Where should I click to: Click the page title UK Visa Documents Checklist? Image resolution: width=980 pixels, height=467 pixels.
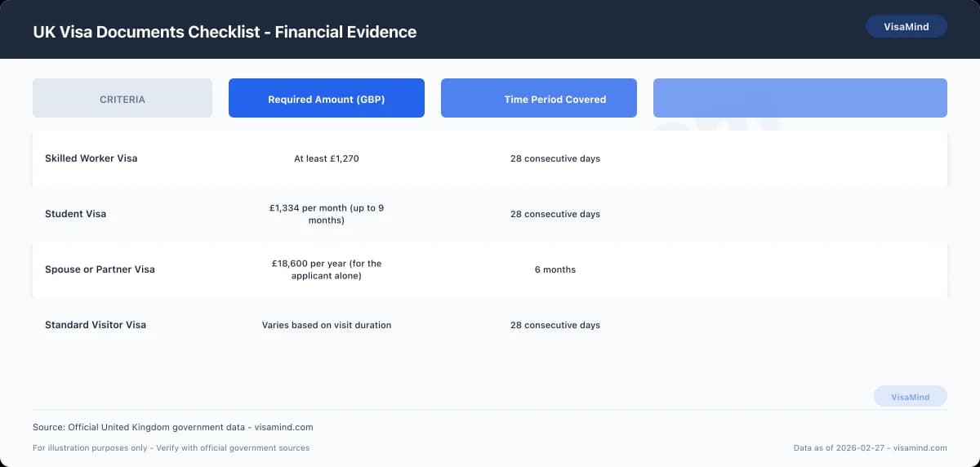225,32
